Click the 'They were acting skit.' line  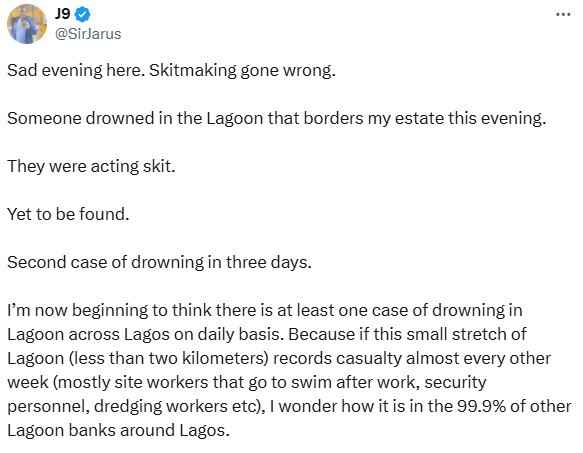click(91, 166)
